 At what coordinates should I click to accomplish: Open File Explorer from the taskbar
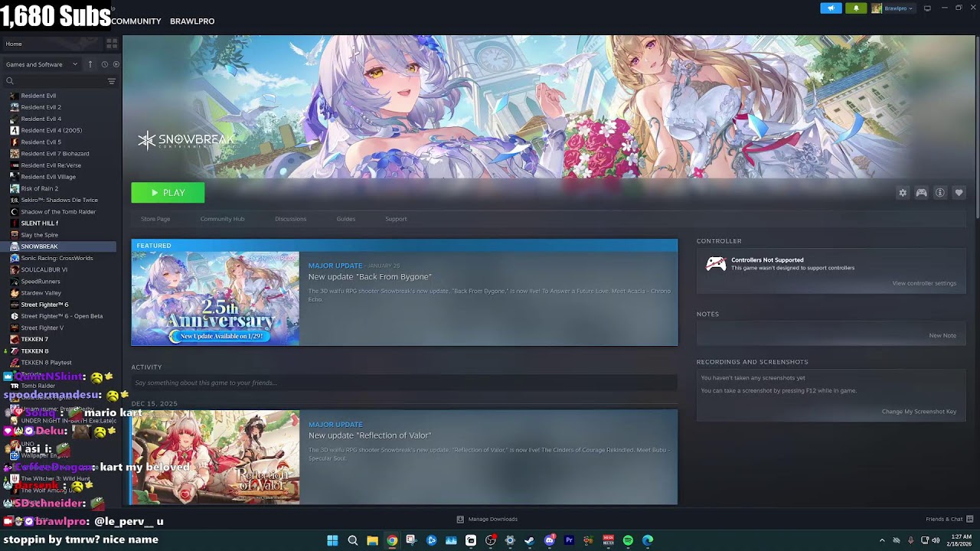point(372,540)
